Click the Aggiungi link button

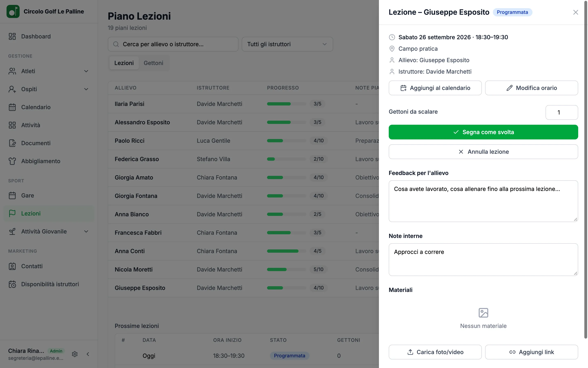pyautogui.click(x=531, y=352)
